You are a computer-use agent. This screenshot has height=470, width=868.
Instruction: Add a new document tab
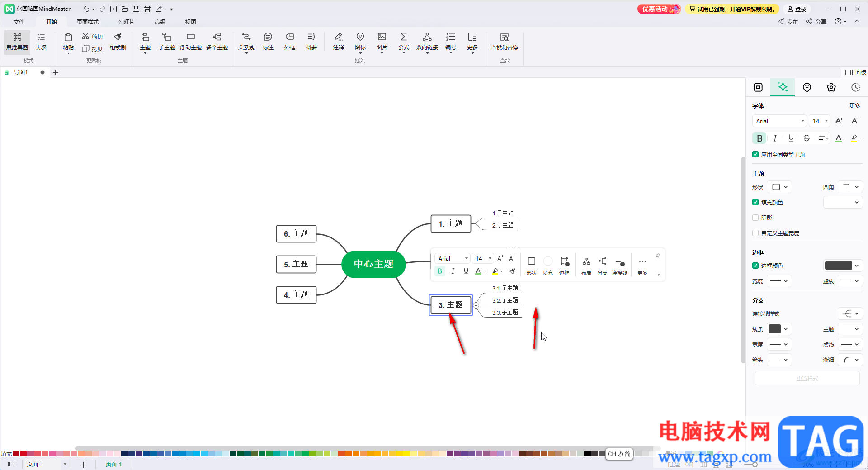pos(56,72)
